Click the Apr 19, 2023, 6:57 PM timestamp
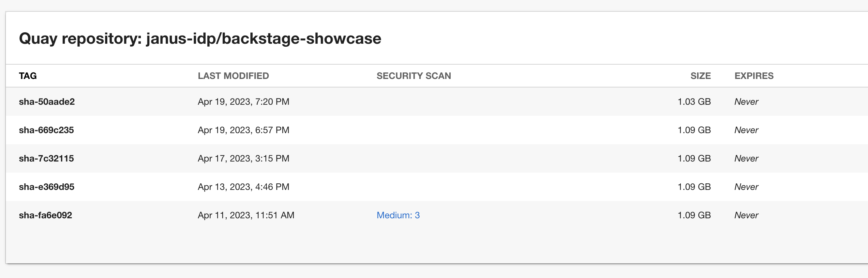Screen dimensions: 868x278 [x=243, y=130]
